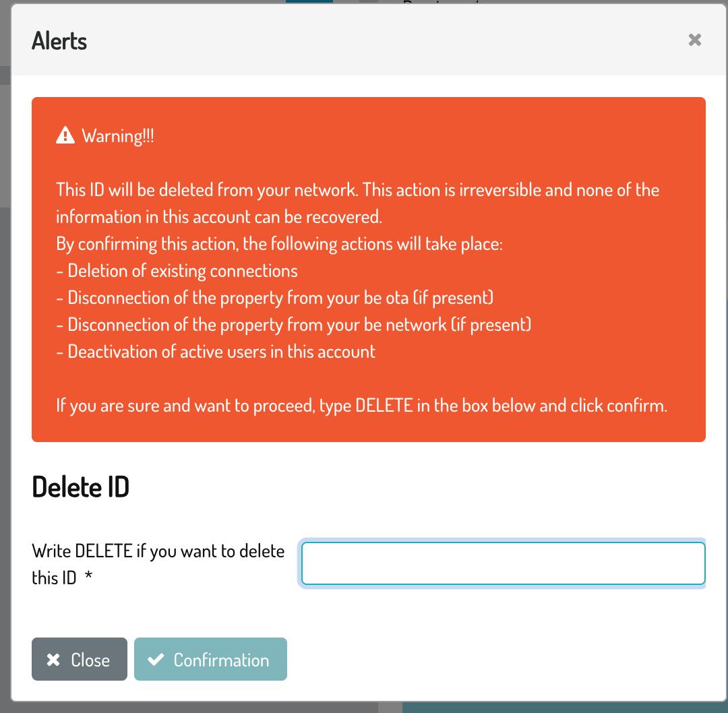This screenshot has width=728, height=713.
Task: Focus the DELETE confirmation text box
Action: (503, 563)
